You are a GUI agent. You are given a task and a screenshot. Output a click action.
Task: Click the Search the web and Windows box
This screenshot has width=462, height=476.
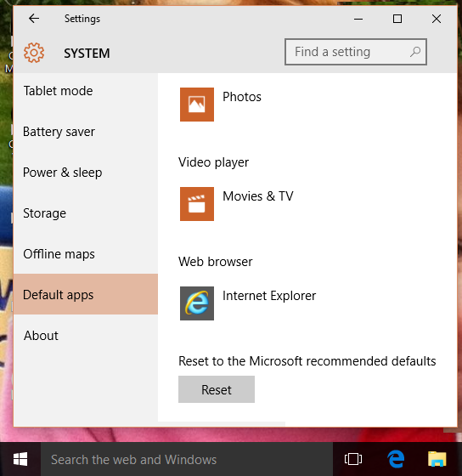point(187,459)
